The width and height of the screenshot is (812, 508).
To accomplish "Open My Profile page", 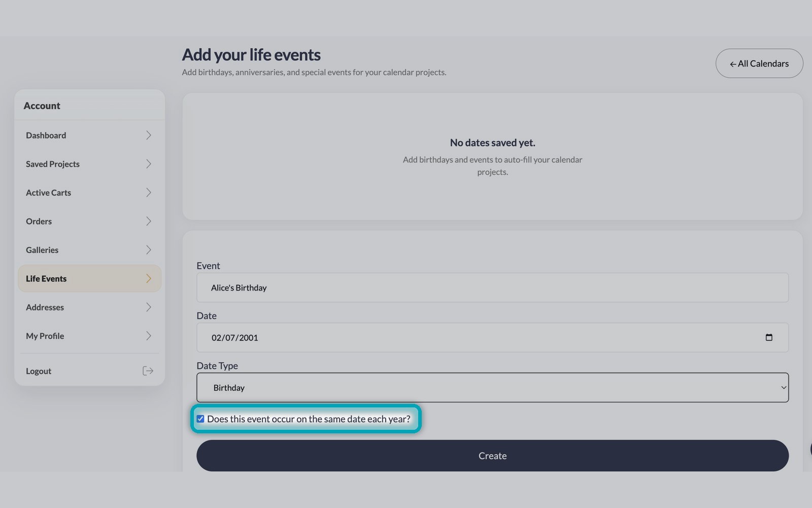I will pyautogui.click(x=89, y=336).
